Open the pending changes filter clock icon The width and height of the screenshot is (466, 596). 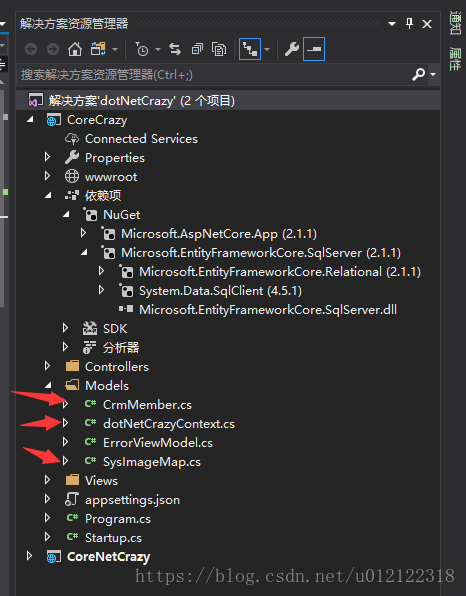coord(142,49)
